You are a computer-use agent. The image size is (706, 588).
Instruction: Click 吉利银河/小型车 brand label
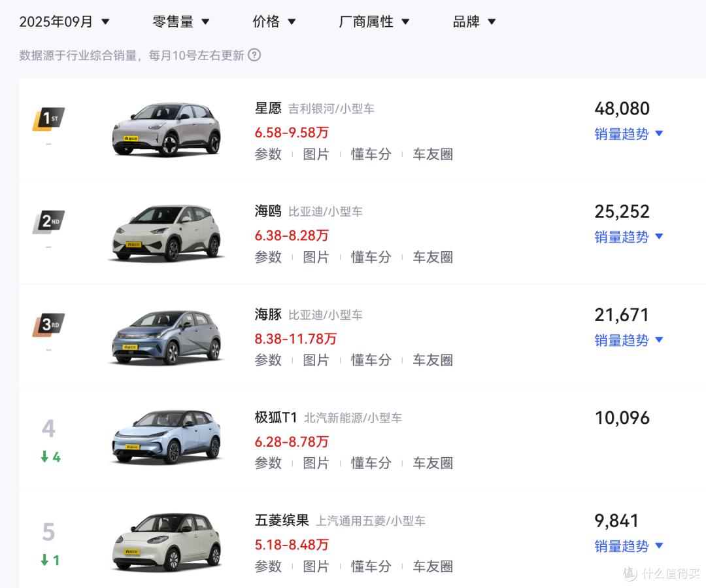click(331, 109)
